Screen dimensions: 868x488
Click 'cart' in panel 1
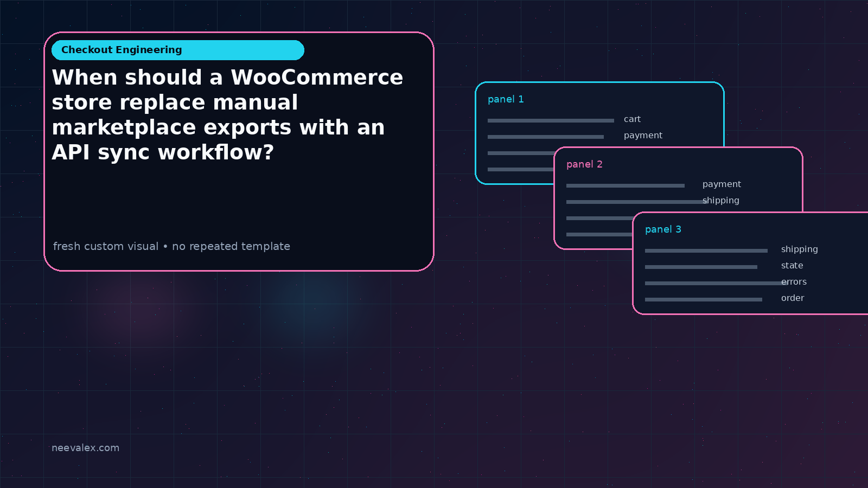click(632, 119)
